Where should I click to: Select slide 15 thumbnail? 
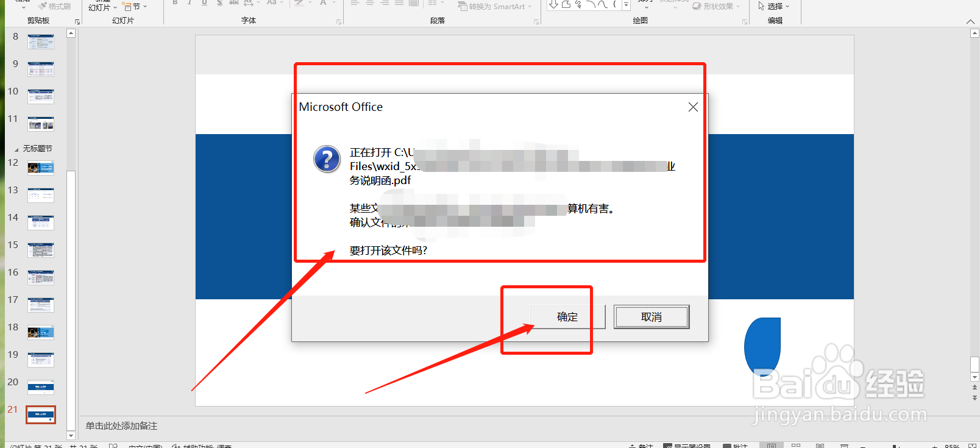(41, 250)
